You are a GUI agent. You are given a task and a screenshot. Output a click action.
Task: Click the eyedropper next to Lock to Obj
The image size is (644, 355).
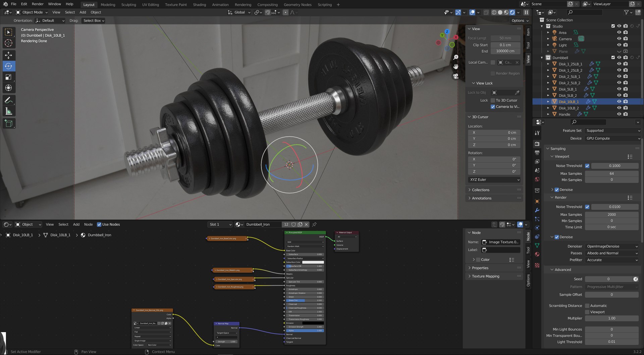coord(517,93)
